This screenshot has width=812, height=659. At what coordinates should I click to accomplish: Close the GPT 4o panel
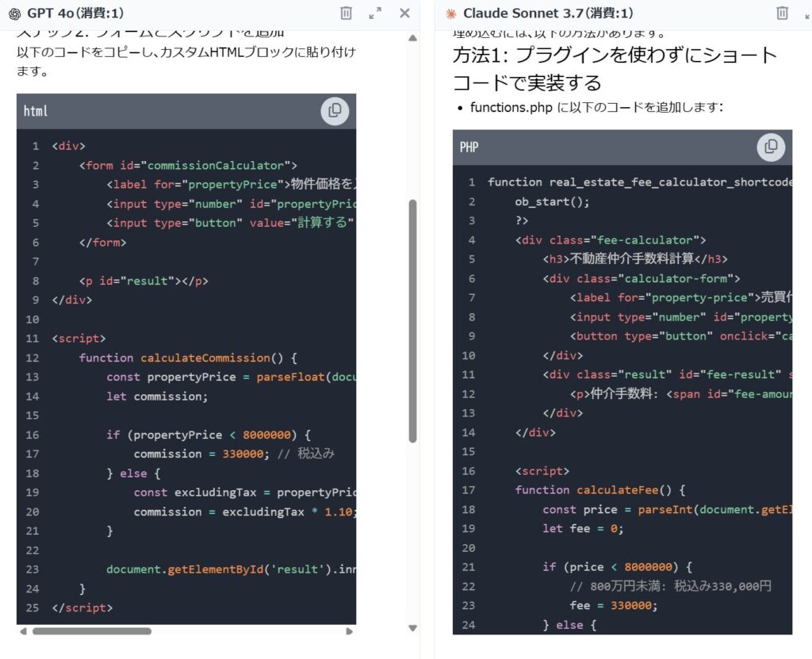click(404, 13)
